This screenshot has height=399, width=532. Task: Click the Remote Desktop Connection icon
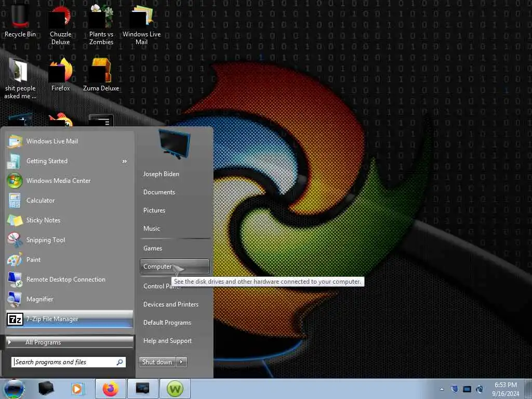(x=15, y=280)
